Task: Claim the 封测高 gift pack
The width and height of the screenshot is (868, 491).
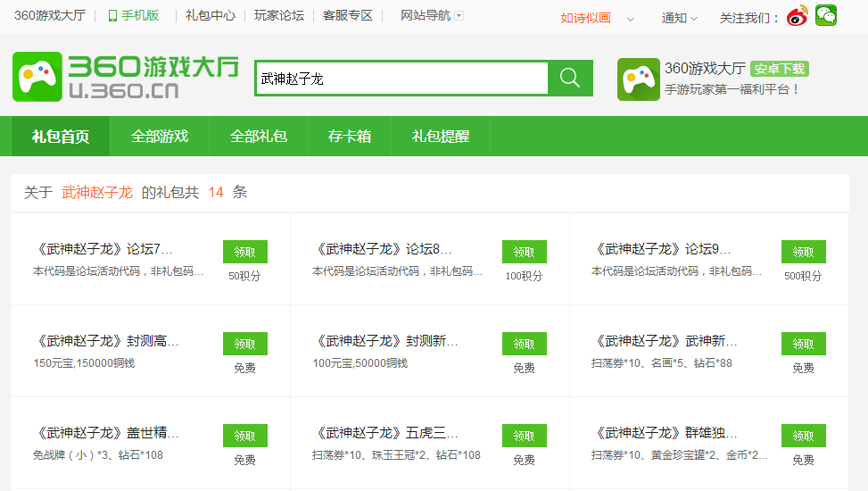Action: pyautogui.click(x=245, y=344)
